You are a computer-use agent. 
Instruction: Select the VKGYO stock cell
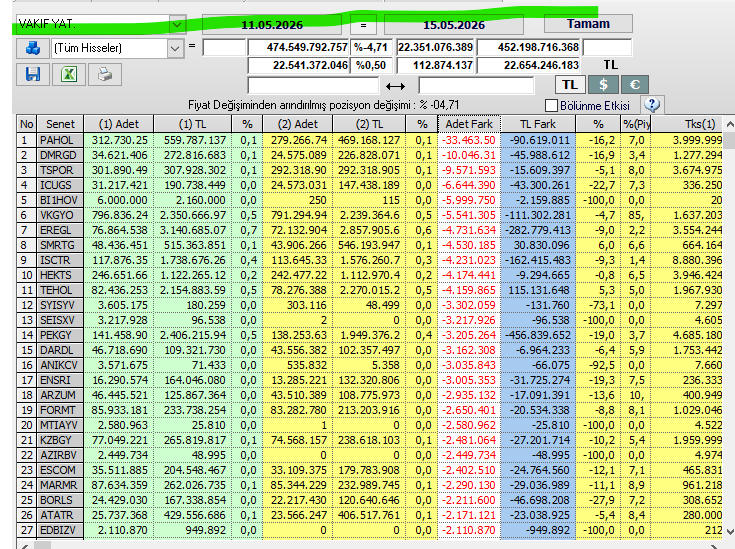point(60,215)
